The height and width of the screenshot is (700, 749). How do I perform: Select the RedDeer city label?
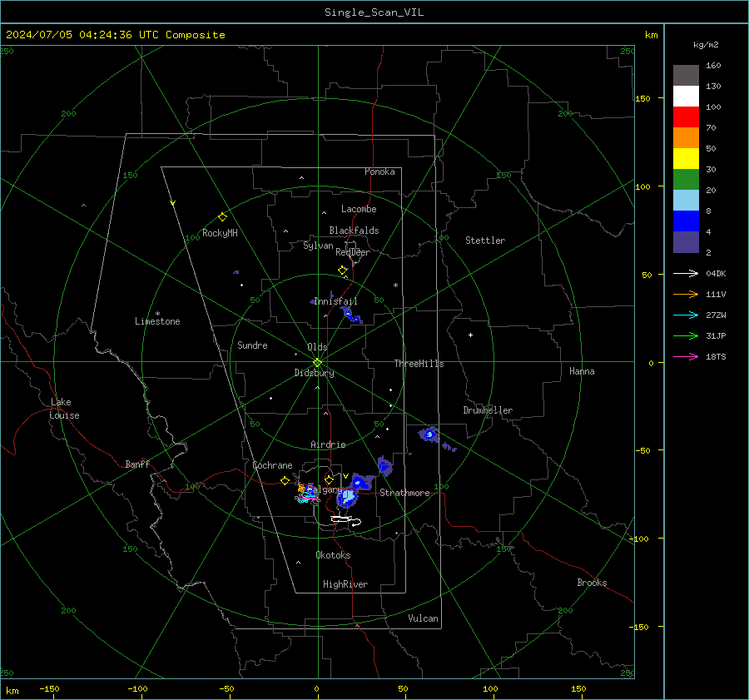(x=353, y=252)
